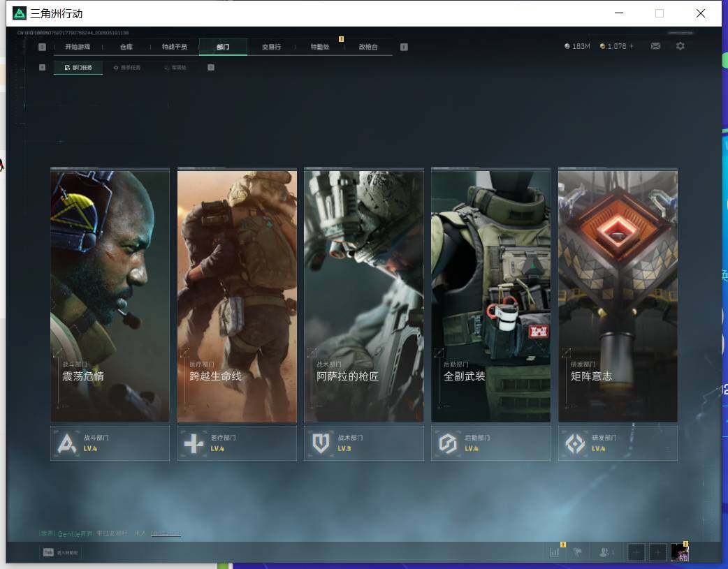Open the mail envelope icon
Image resolution: width=728 pixels, height=569 pixels.
click(655, 46)
